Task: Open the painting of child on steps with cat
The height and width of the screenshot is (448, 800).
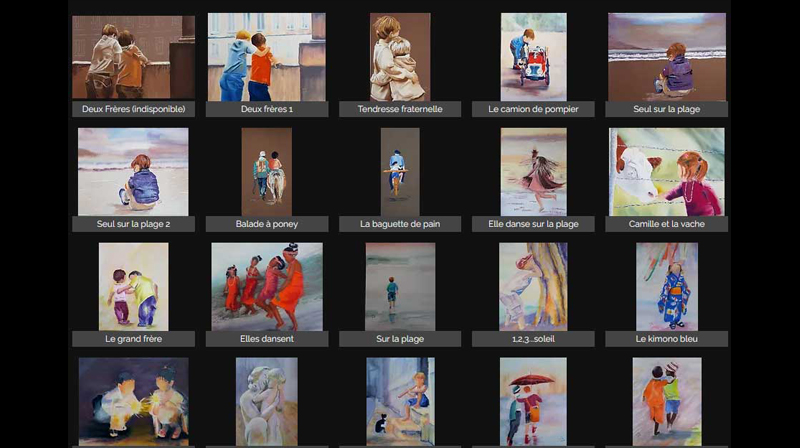Action: coord(401,402)
